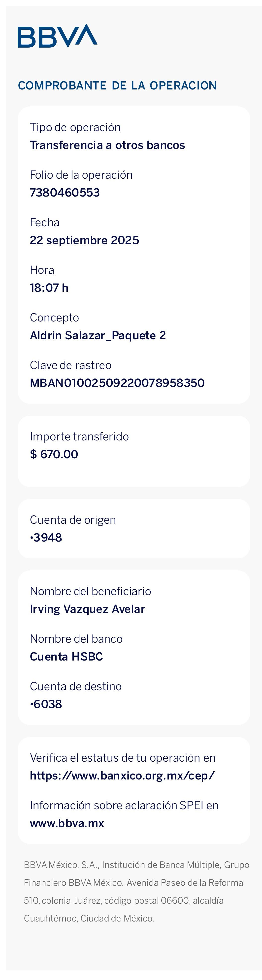This screenshot has width=262, height=980.
Task: Click the Clave de rastreo label
Action: (71, 365)
